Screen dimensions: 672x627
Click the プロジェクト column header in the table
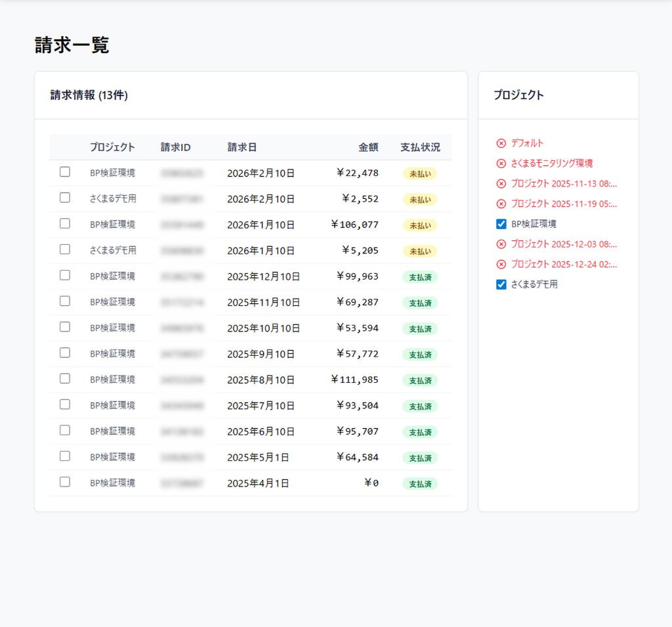pos(112,148)
